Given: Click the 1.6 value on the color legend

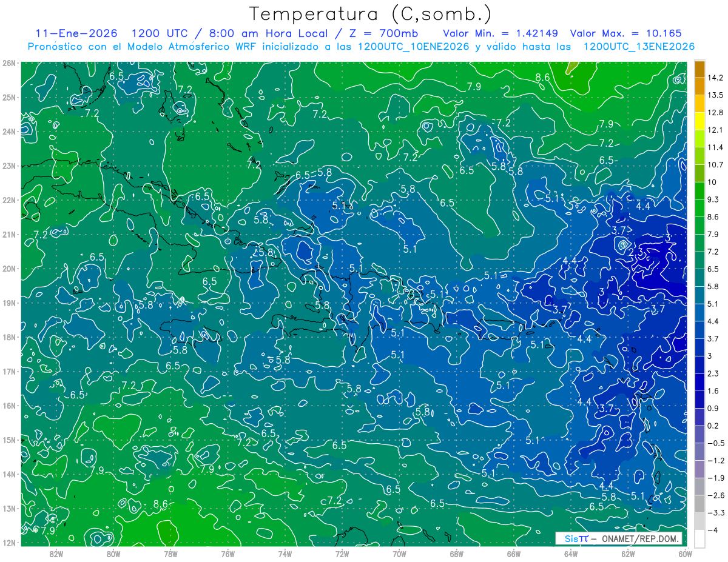Looking at the screenshot, I should click(713, 391).
